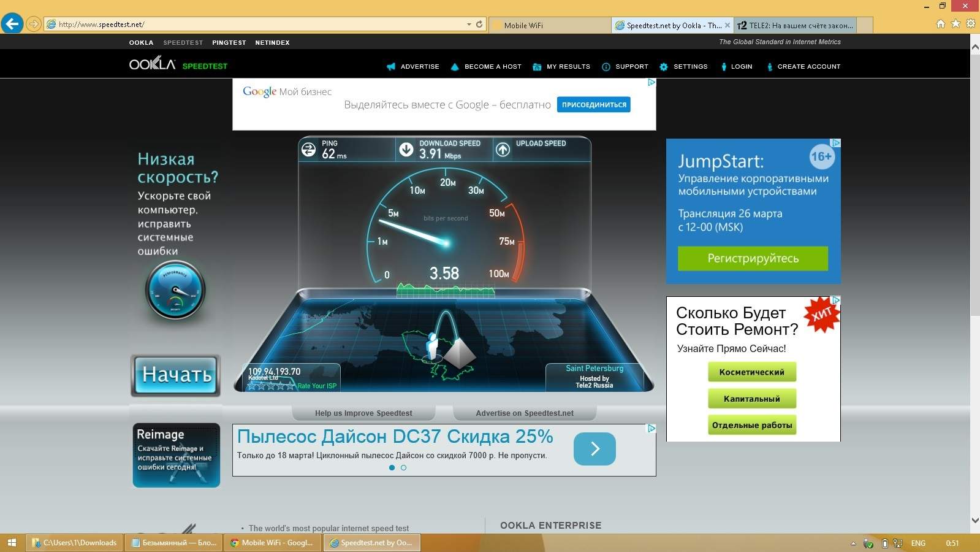Image resolution: width=980 pixels, height=552 pixels.
Task: Click the Help us Improve Speedtest link
Action: [x=363, y=413]
